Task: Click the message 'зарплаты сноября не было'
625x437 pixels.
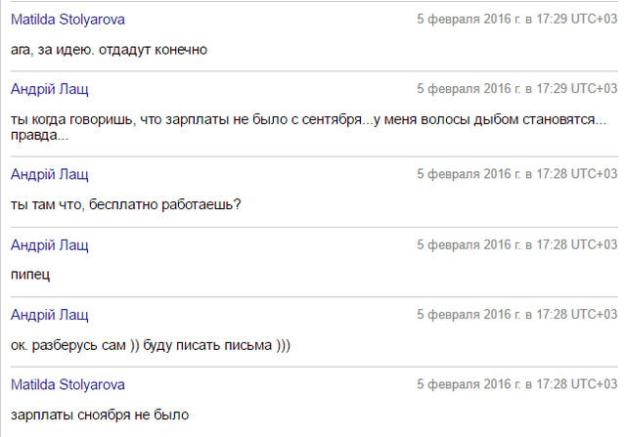Action: 99,414
